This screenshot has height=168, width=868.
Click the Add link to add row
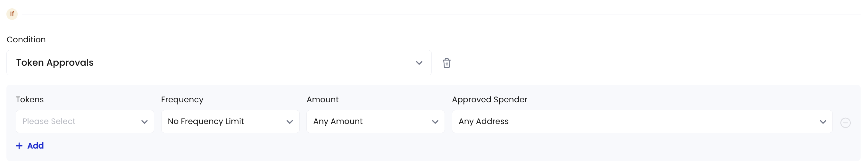point(30,146)
